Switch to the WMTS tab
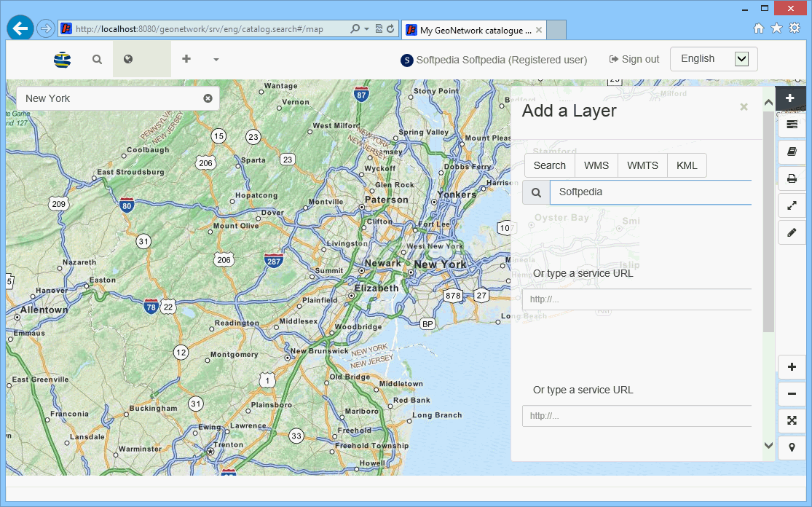812x507 pixels. [x=642, y=165]
